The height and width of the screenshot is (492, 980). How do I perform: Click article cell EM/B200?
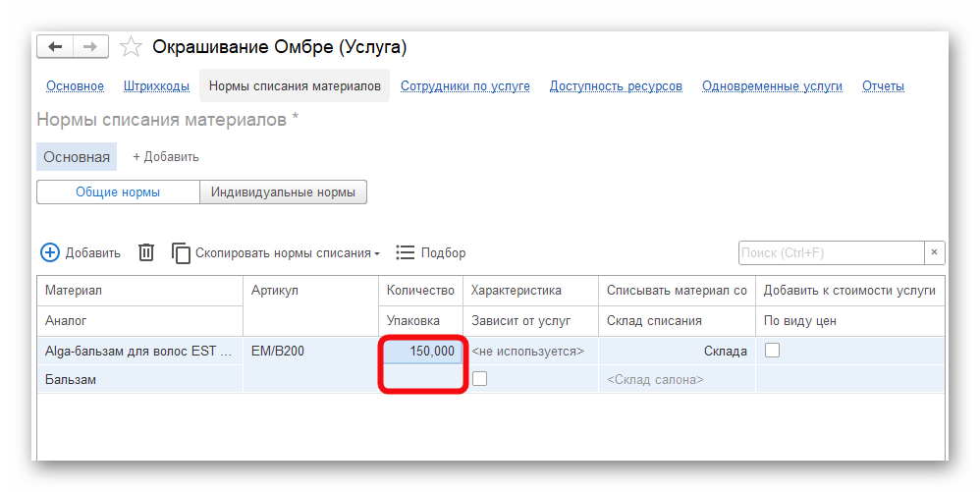click(x=310, y=351)
